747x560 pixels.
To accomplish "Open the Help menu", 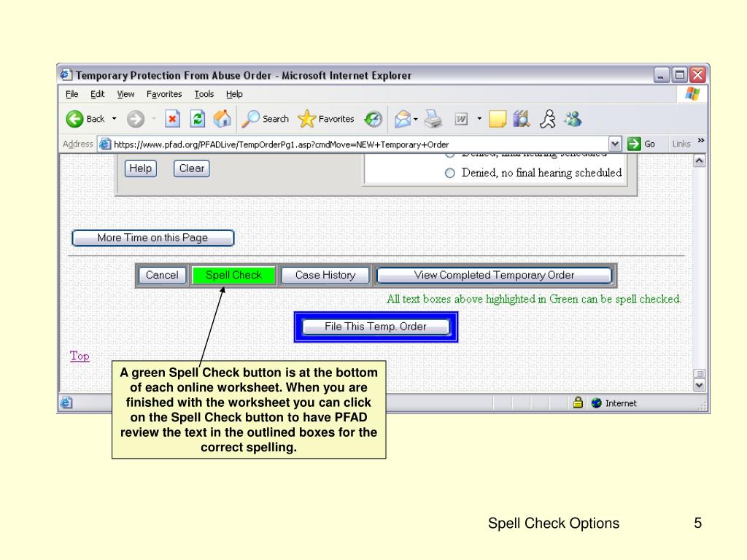I will (234, 94).
